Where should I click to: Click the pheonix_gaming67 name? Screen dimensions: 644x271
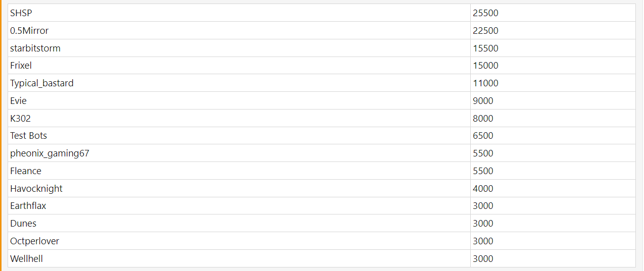[x=49, y=153]
